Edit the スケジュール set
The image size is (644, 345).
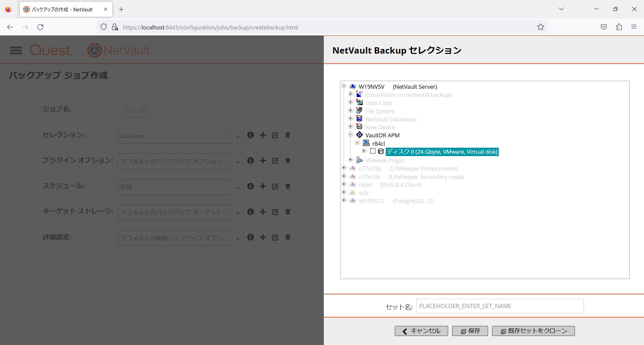(x=275, y=186)
